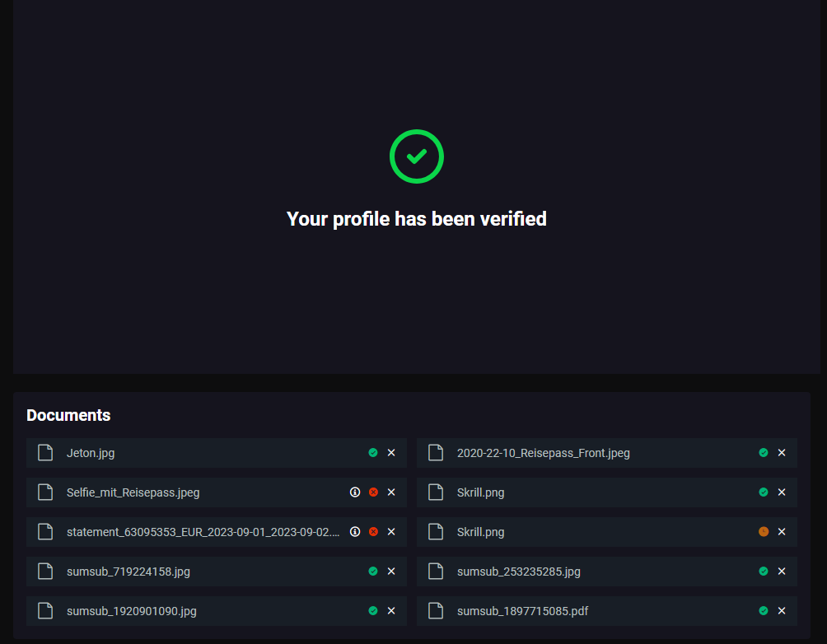Remove the 2020-22-10_Reisepass_Front.jpeg document
This screenshot has width=827, height=644.
[782, 453]
